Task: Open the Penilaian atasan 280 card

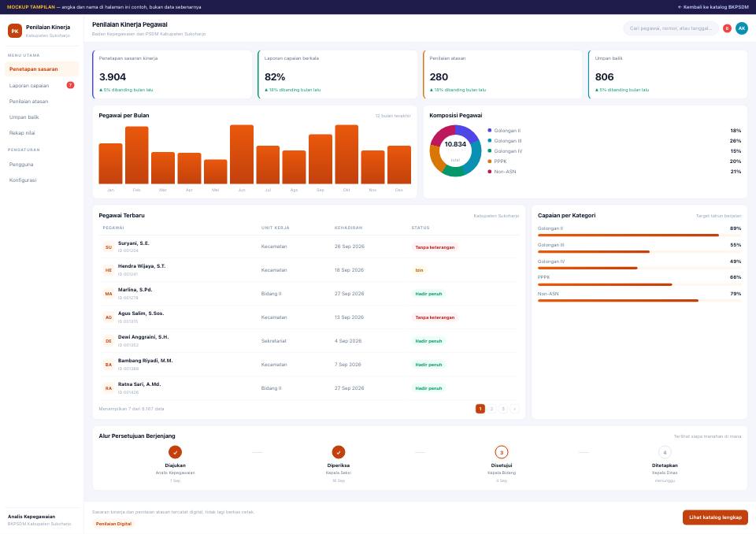Action: click(x=503, y=74)
